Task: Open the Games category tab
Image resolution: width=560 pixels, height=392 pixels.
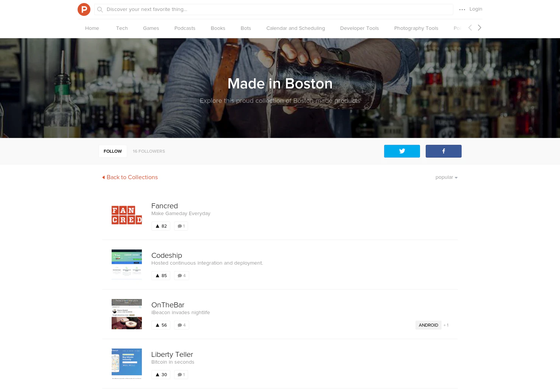Action: click(x=151, y=28)
